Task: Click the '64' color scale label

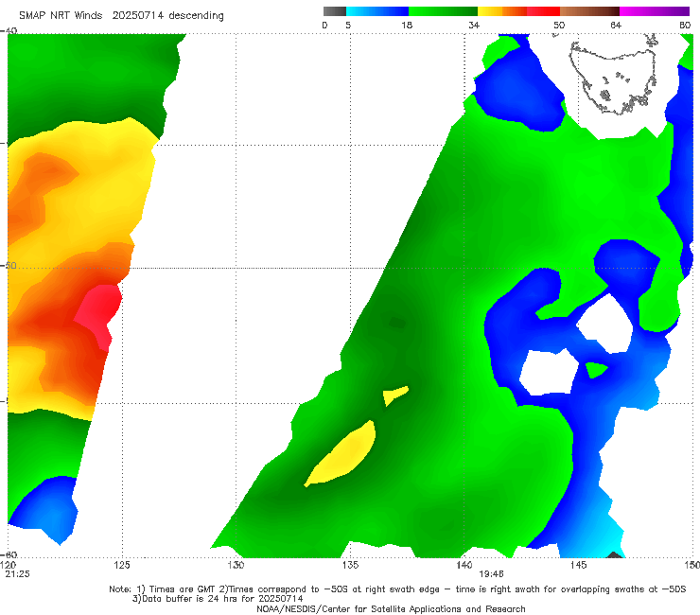Action: click(x=616, y=25)
